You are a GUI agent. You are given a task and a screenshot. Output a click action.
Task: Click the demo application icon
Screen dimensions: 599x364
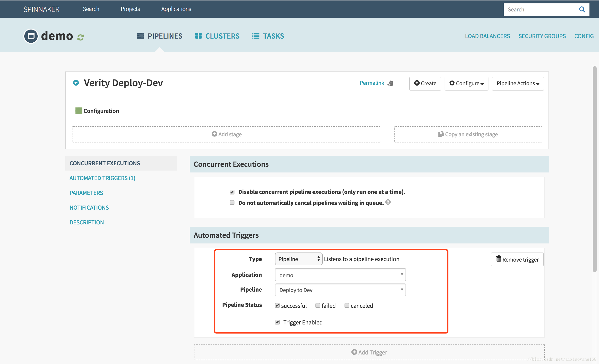point(31,36)
